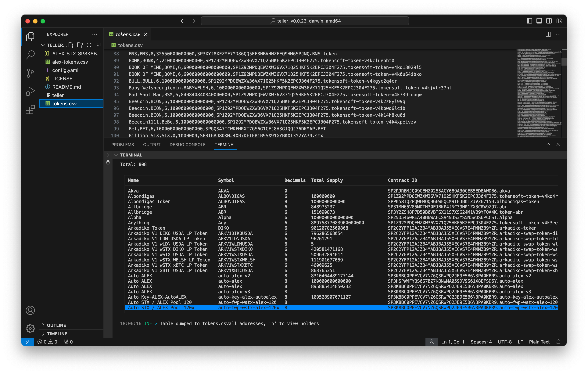
Task: Switch to the DEBUG CONSOLE tab
Action: point(188,145)
